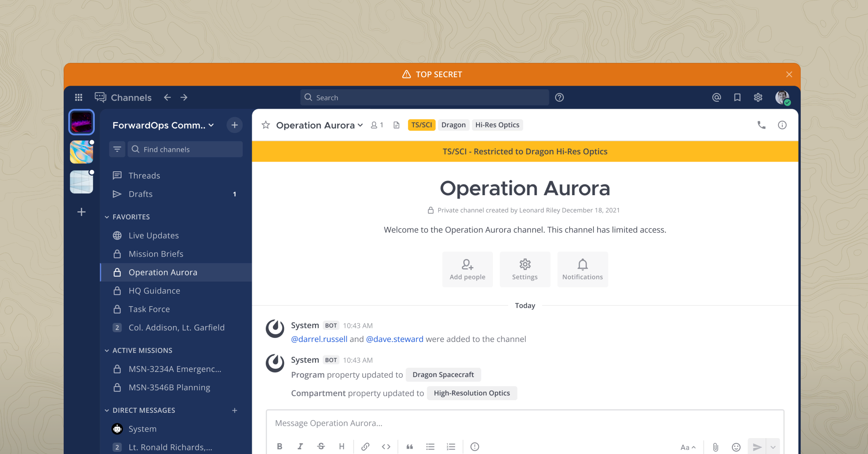Screen dimensions: 868x454
Task: Open the Task Force channel
Action: coord(176,309)
